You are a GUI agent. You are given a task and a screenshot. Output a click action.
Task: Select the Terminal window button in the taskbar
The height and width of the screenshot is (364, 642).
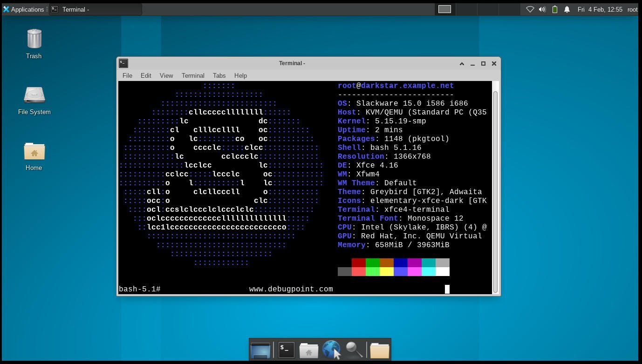tap(93, 9)
